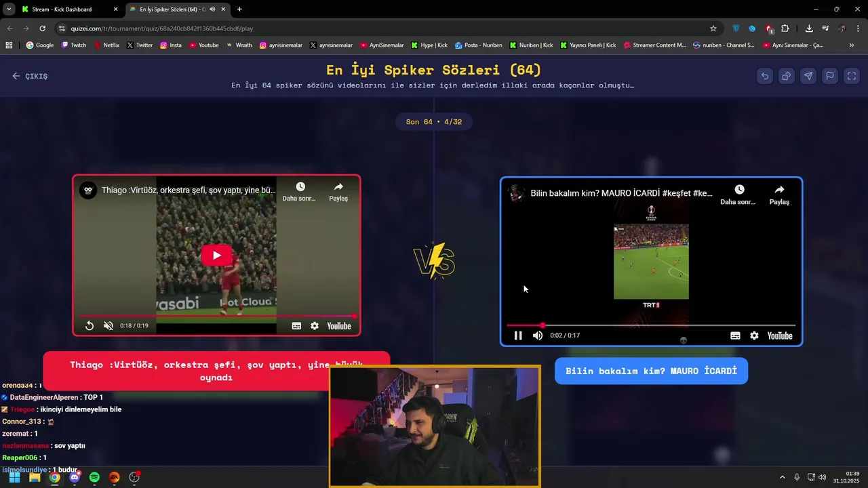
Task: Reload the page
Action: click(42, 28)
